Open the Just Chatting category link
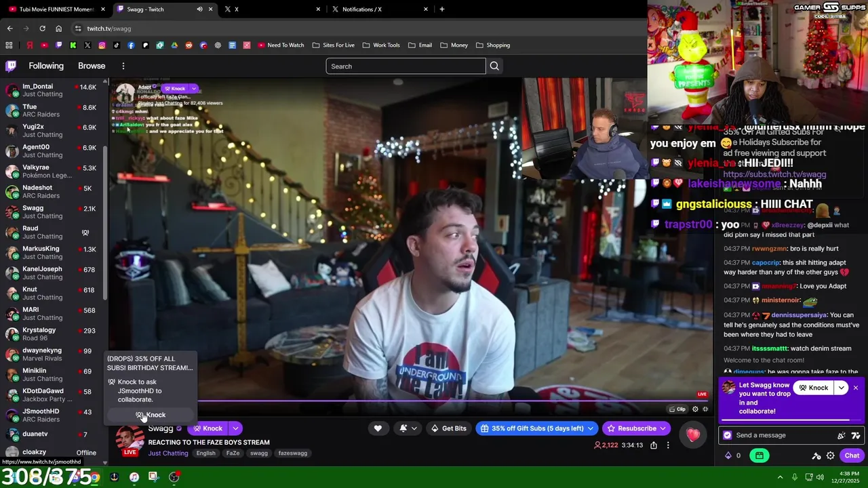The width and height of the screenshot is (868, 488). [168, 453]
